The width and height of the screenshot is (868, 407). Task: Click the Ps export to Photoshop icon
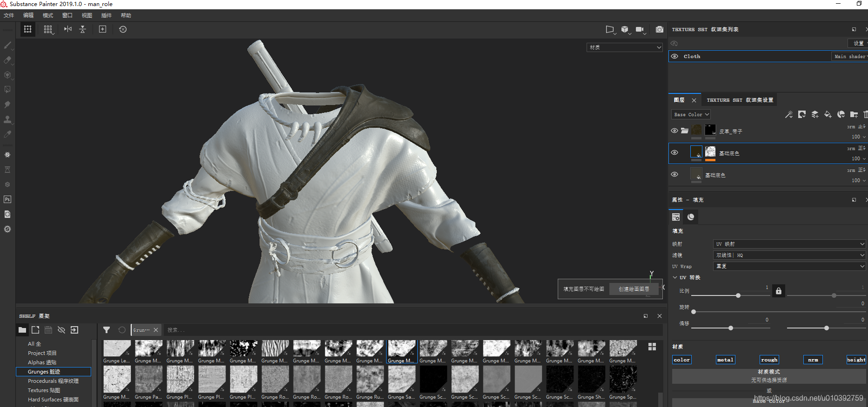tap(7, 199)
